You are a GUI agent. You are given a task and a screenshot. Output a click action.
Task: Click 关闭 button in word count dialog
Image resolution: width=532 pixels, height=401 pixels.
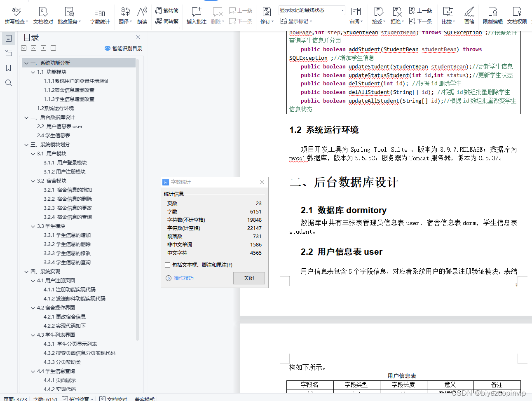tap(249, 278)
